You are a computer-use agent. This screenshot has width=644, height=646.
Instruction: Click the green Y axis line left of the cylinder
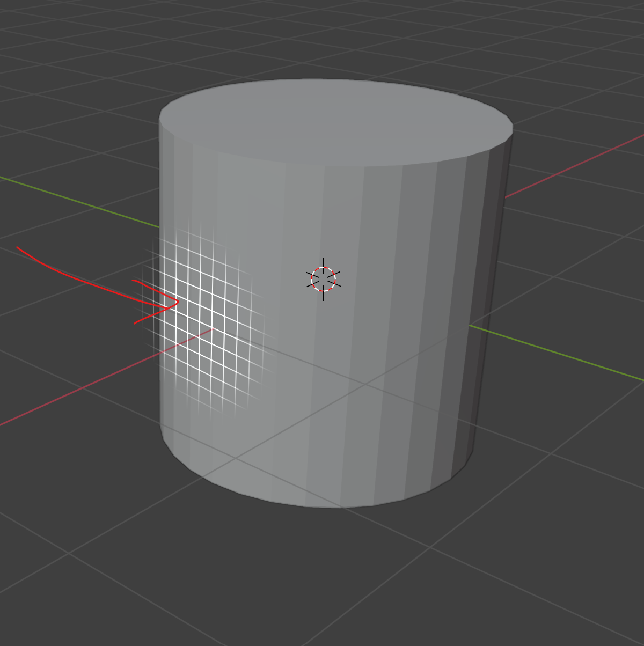click(79, 202)
